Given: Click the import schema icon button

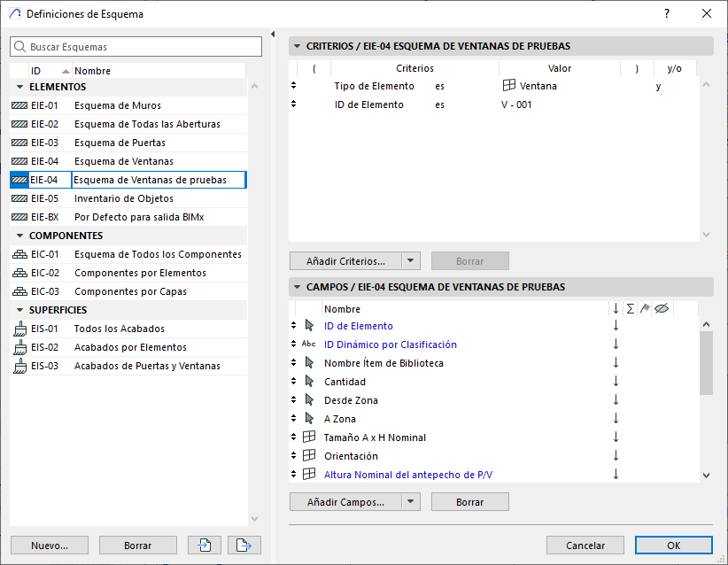Looking at the screenshot, I should [205, 546].
